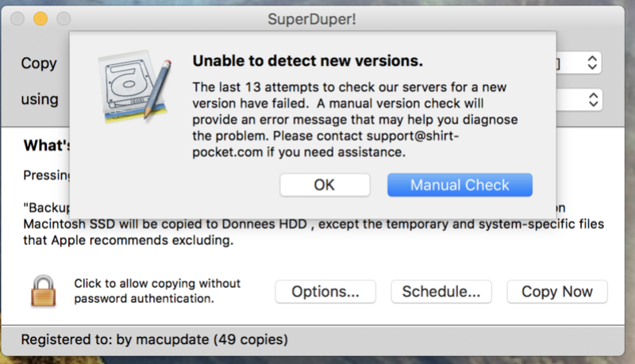This screenshot has width=635, height=364.
Task: Click the "Registered to: by macupdate" status text
Action: tap(154, 340)
